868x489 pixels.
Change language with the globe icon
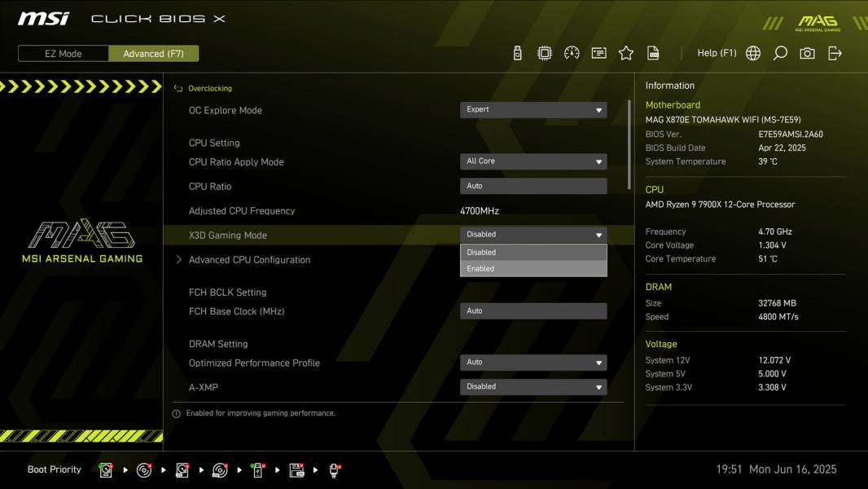point(753,53)
